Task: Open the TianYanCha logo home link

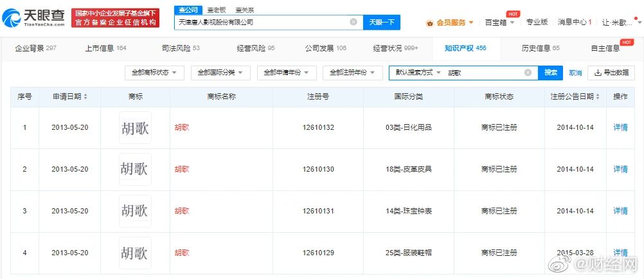Action: pos(33,17)
